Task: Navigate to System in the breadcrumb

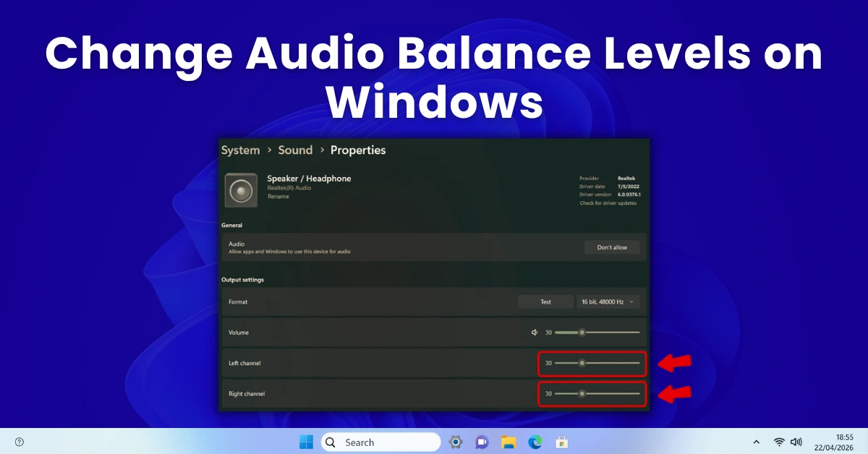Action: pyautogui.click(x=240, y=150)
